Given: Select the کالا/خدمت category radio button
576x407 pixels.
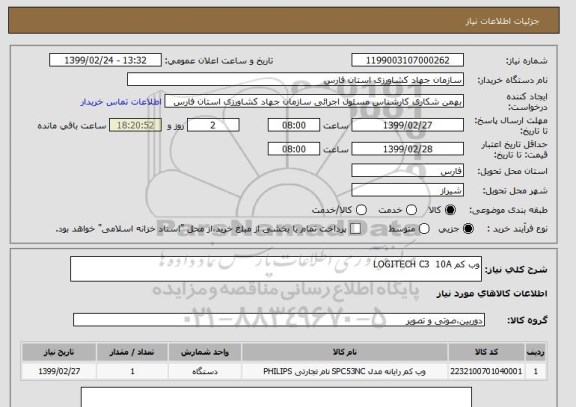Looking at the screenshot, I should tap(361, 210).
